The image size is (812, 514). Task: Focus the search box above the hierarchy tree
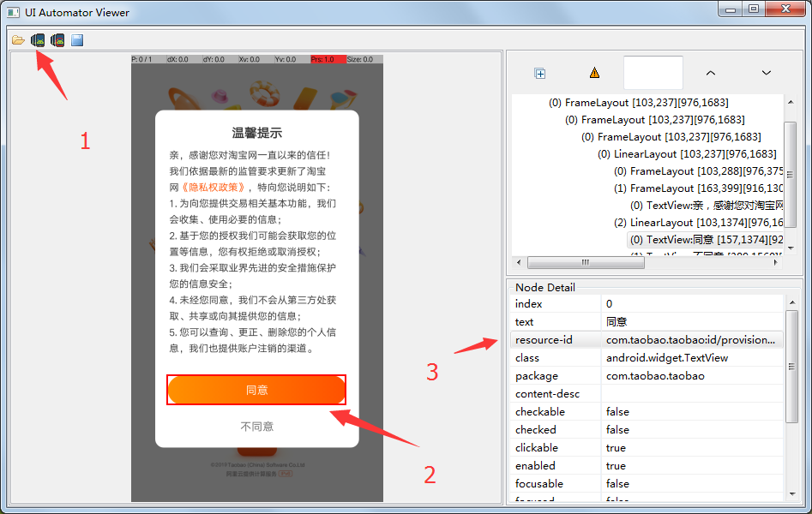click(653, 73)
